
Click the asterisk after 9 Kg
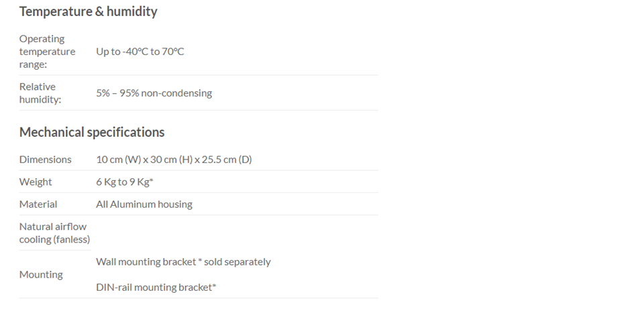click(x=151, y=180)
